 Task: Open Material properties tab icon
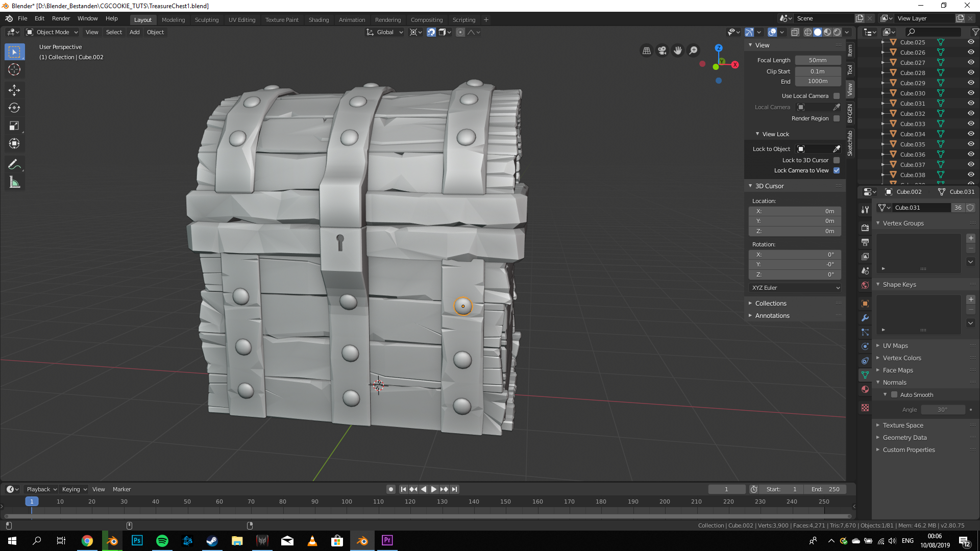coord(865,389)
